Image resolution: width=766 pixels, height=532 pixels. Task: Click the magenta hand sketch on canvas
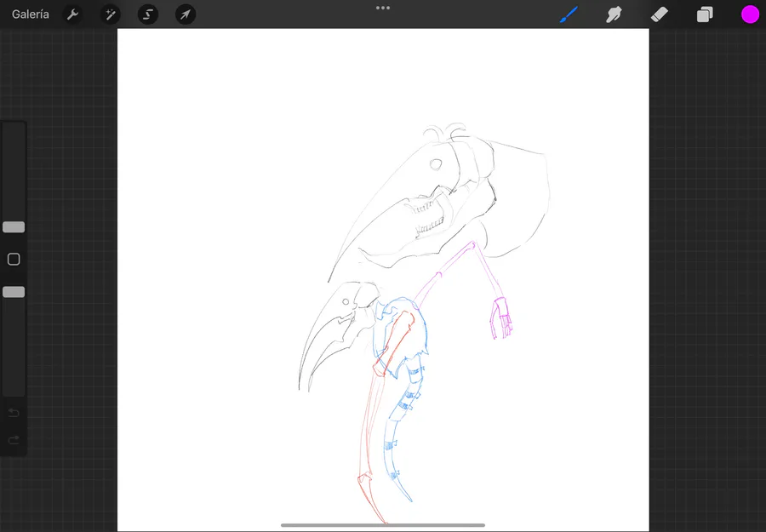tap(501, 318)
